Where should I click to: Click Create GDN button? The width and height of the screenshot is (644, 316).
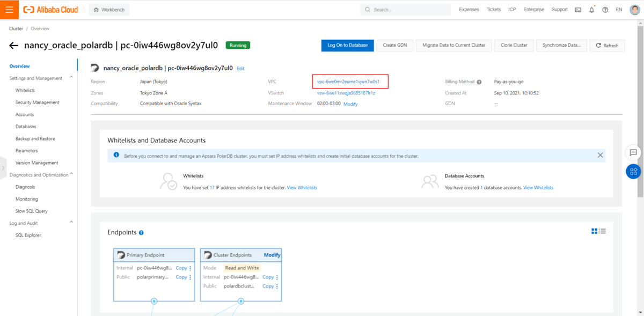click(395, 45)
